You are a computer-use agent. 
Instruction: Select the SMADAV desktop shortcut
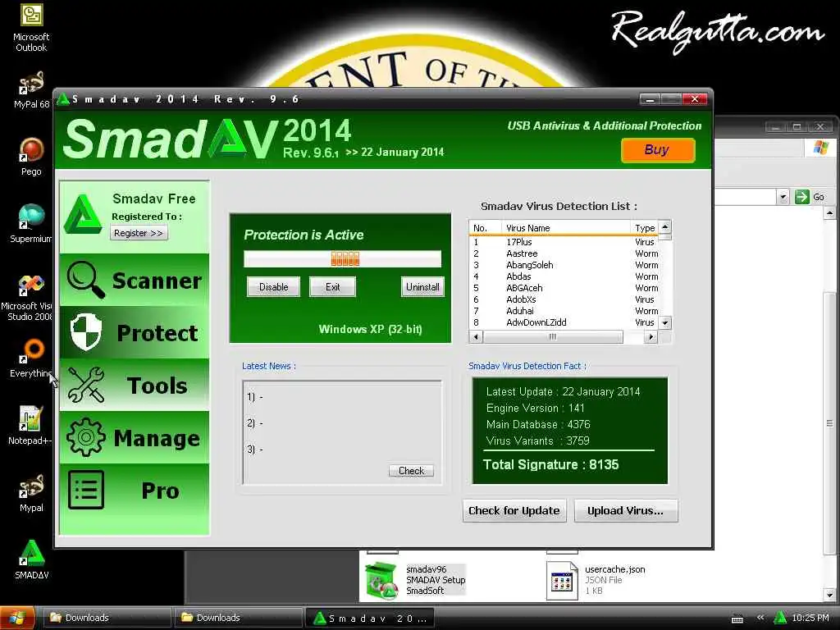pyautogui.click(x=32, y=559)
